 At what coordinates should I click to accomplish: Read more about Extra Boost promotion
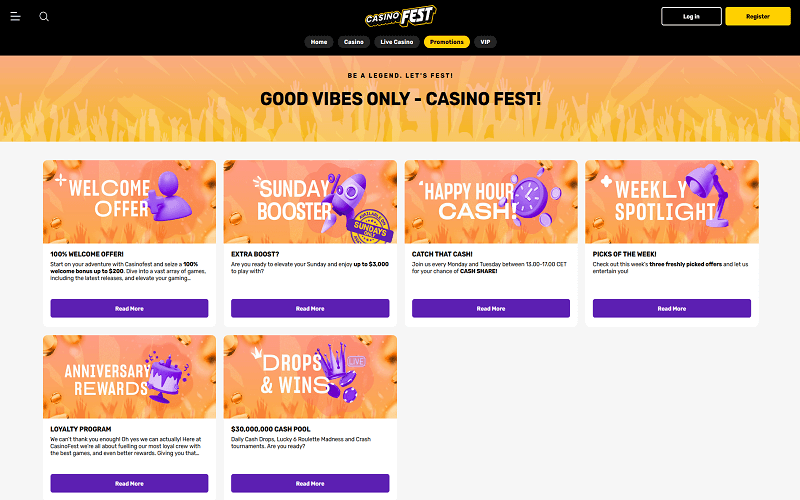(310, 308)
